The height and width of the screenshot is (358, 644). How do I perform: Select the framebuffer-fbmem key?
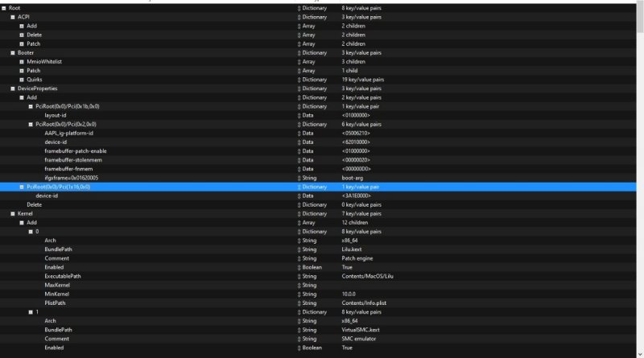point(68,169)
